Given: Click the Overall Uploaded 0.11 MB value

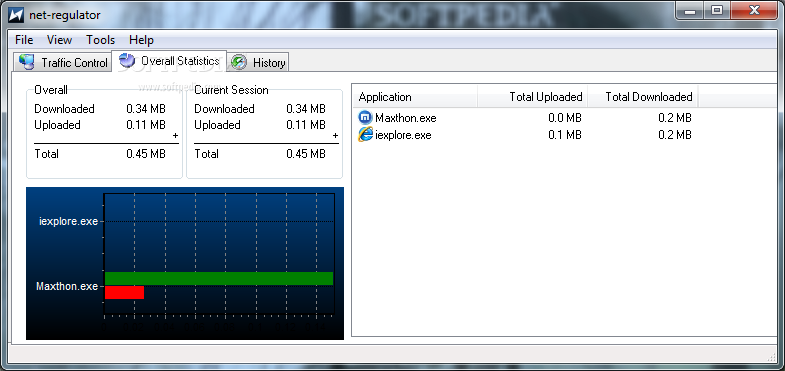Looking at the screenshot, I should [146, 125].
